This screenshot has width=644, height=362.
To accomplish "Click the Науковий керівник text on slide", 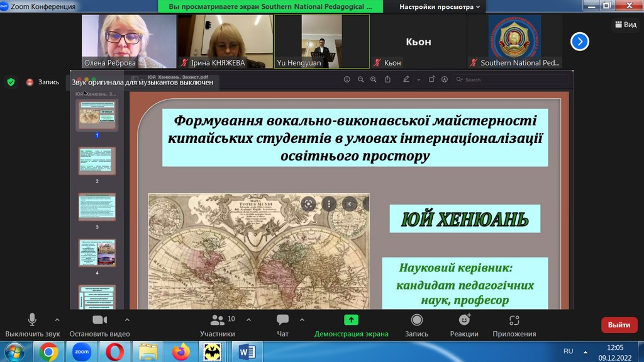I will 456,268.
